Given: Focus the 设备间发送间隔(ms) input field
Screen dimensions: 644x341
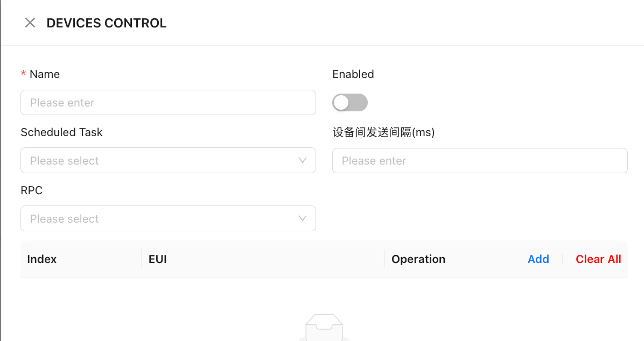Looking at the screenshot, I should click(479, 160).
